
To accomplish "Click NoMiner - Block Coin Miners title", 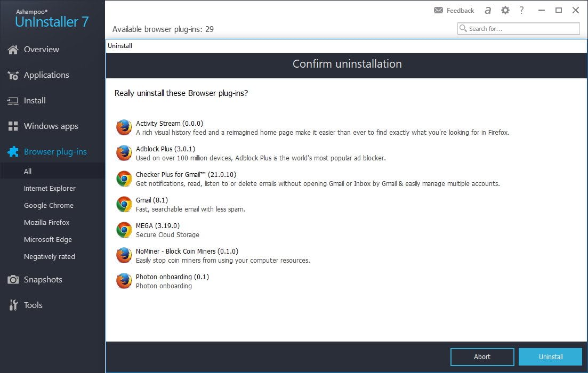I will (187, 251).
